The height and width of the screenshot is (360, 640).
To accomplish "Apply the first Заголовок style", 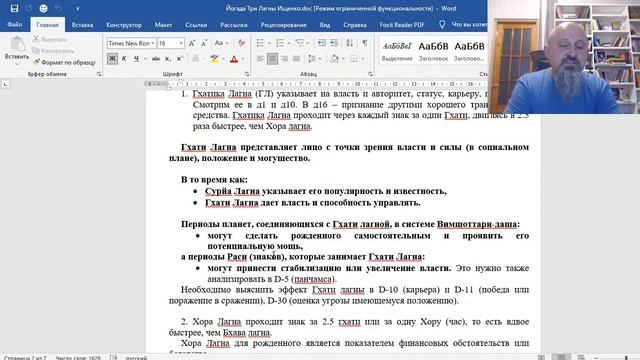I will point(433,51).
